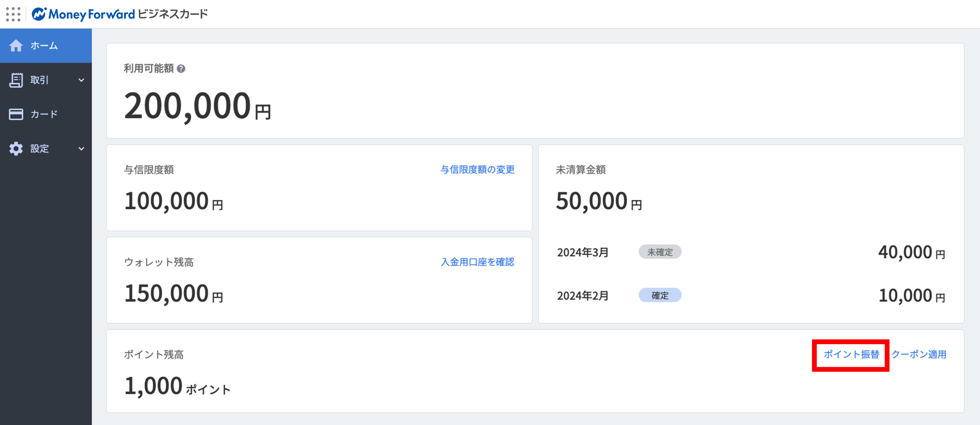
Task: Click the help icon beside 利用可能額
Action: tap(181, 69)
